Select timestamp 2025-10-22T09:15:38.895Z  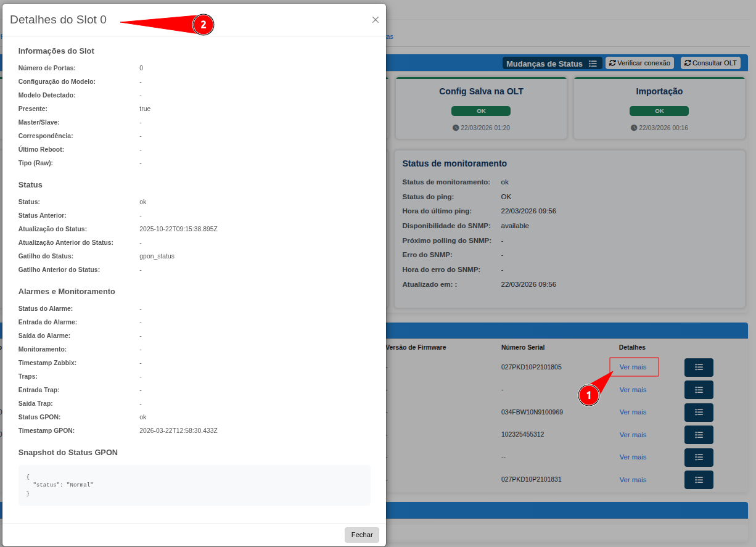point(178,229)
